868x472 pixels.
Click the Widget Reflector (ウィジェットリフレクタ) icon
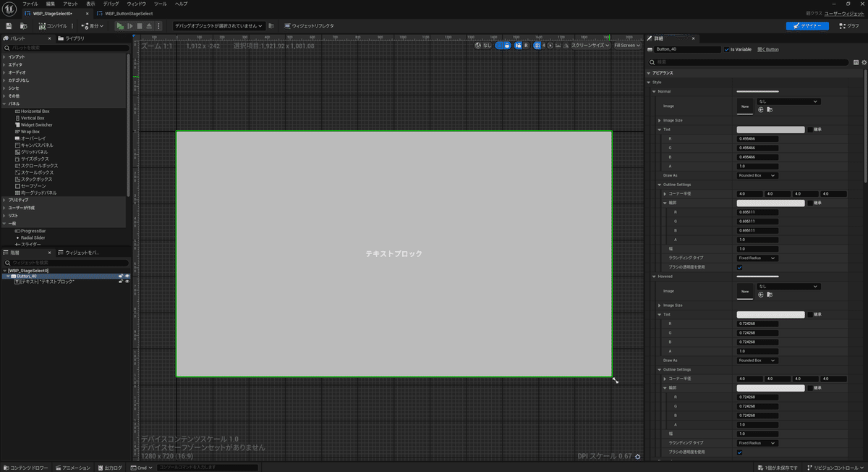click(x=289, y=26)
